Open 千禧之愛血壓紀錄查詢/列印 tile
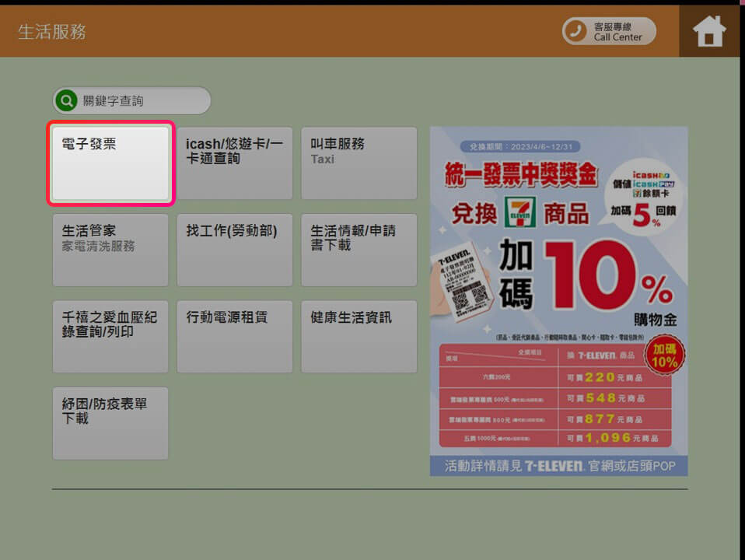 [x=110, y=337]
